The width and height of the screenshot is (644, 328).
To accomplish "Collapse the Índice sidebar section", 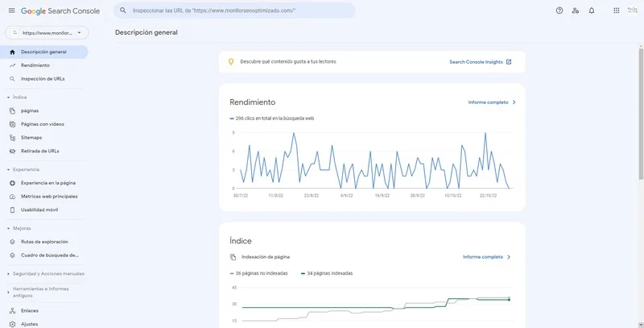I will pos(8,97).
